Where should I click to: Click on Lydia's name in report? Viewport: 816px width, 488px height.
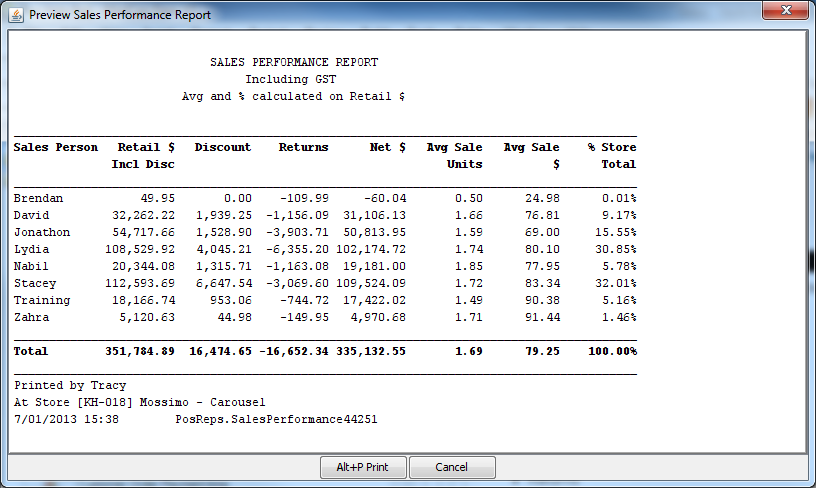(x=32, y=249)
